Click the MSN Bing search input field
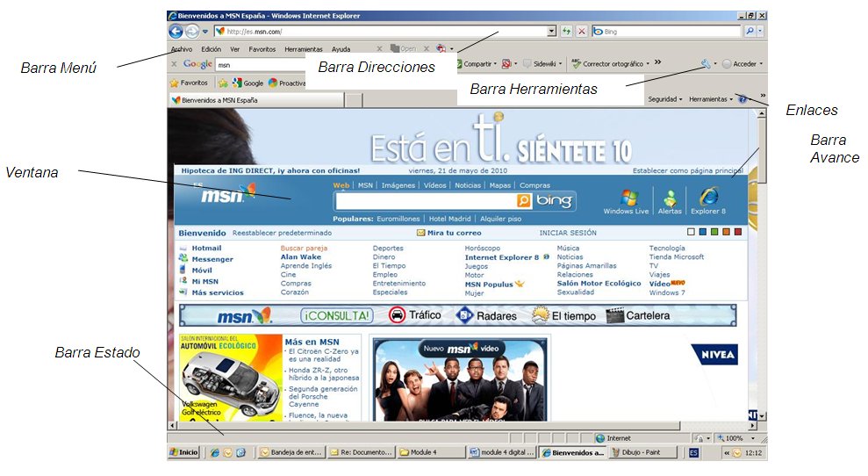 (x=426, y=200)
